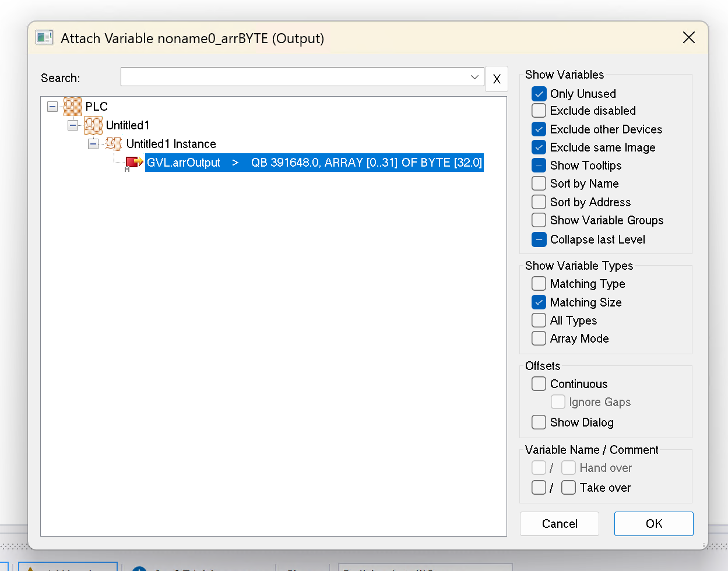Click the dialog title bar icon
The width and height of the screenshot is (728, 571).
pyautogui.click(x=44, y=38)
